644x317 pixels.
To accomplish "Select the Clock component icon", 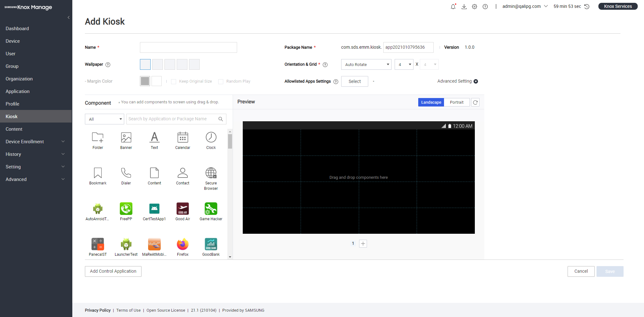I will coord(211,137).
